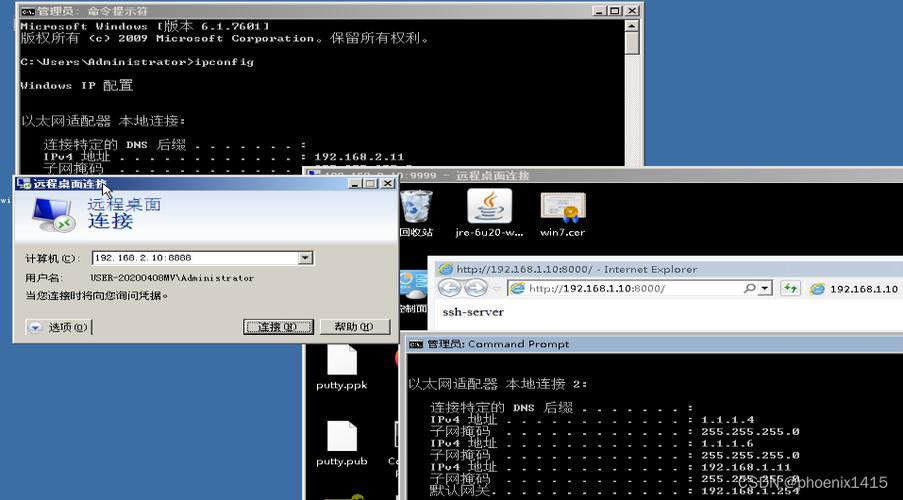Maximize the Remote Desktop Connection dialog
The image size is (903, 500).
pyautogui.click(x=370, y=184)
